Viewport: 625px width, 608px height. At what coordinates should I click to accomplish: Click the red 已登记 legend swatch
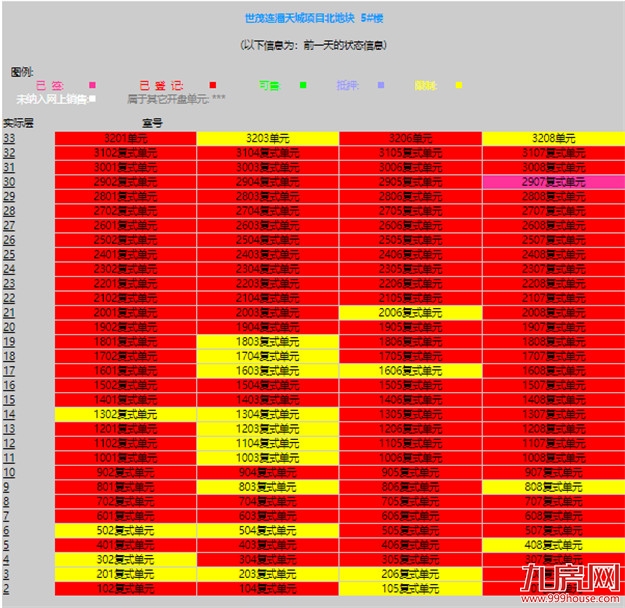tap(213, 85)
